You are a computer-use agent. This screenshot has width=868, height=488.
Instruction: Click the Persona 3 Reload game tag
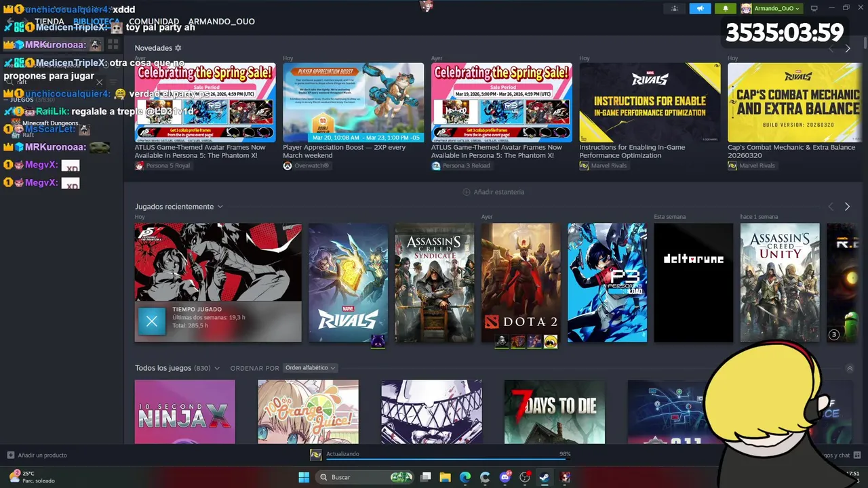pyautogui.click(x=460, y=165)
